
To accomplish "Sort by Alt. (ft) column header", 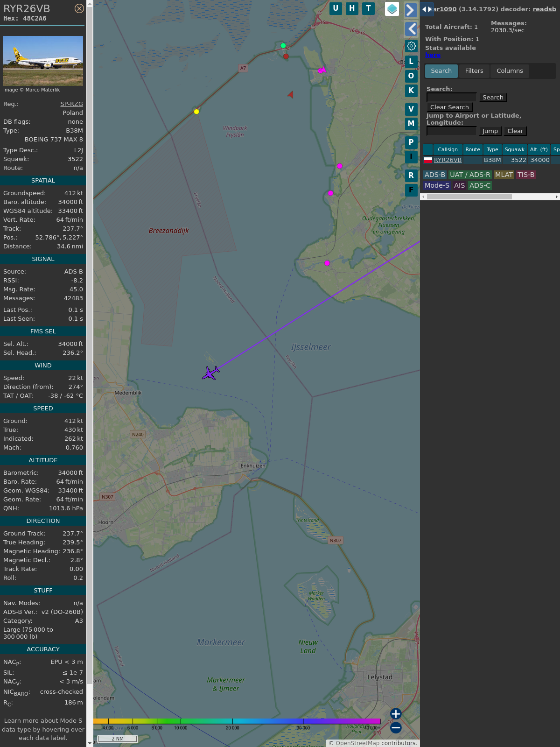I will [539, 149].
